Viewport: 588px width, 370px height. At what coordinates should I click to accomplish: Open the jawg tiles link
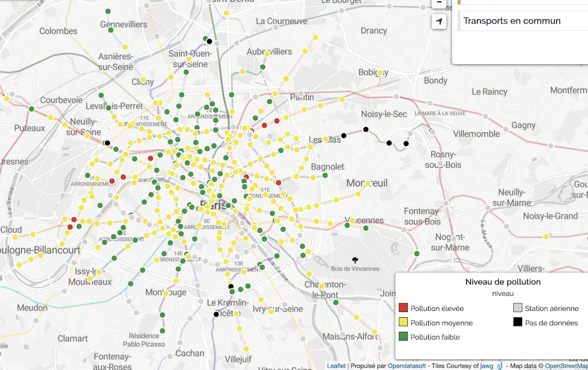(487, 366)
